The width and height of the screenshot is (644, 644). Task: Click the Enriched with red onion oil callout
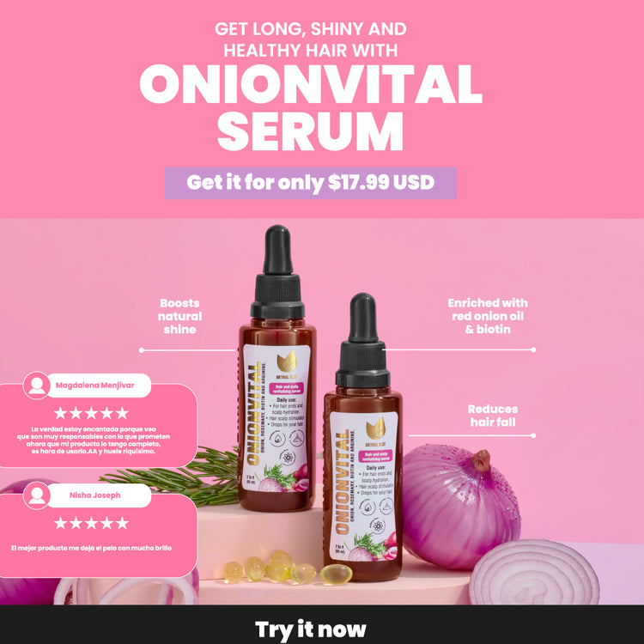(488, 316)
